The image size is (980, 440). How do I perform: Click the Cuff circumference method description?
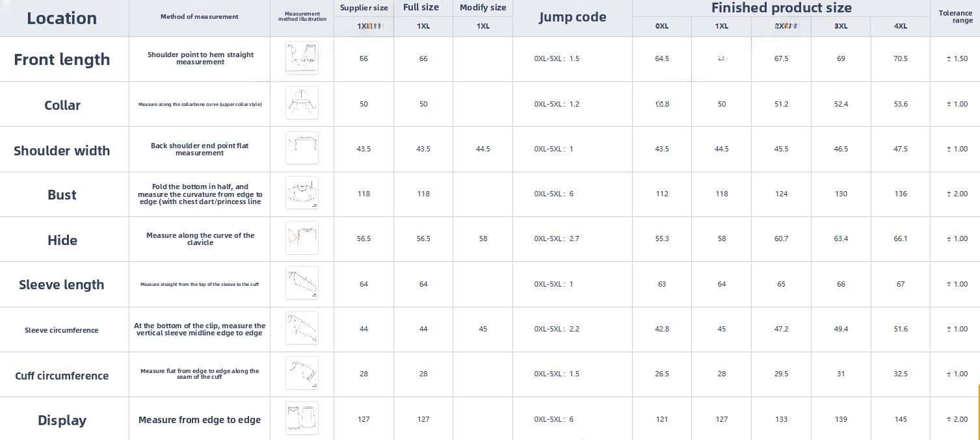pos(200,374)
